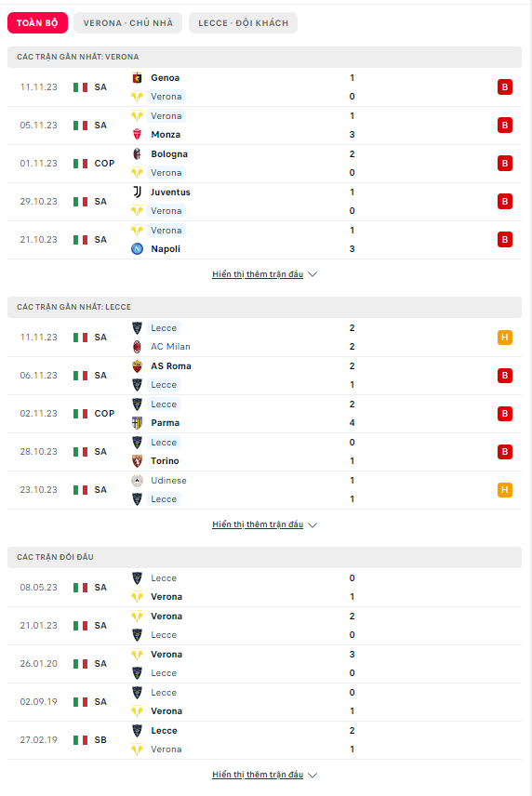Click the B loss badge for Genoa match
Viewport: 532px width, 796px height.
(x=505, y=87)
